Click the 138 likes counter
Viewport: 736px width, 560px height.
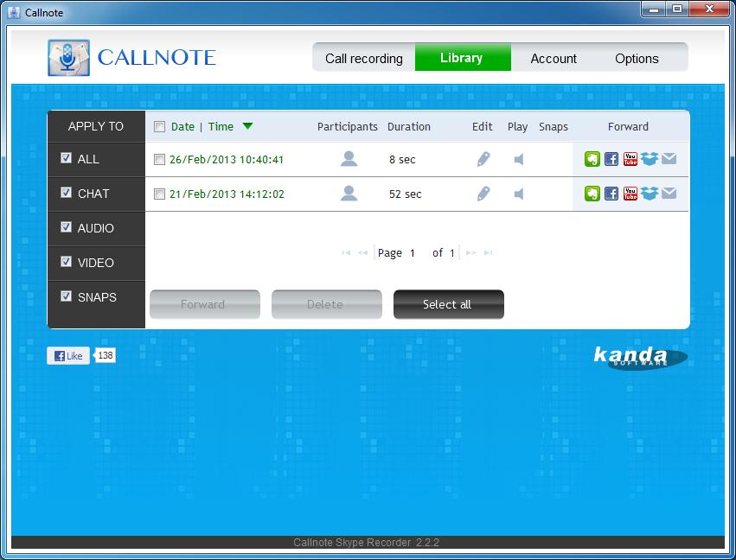click(105, 355)
